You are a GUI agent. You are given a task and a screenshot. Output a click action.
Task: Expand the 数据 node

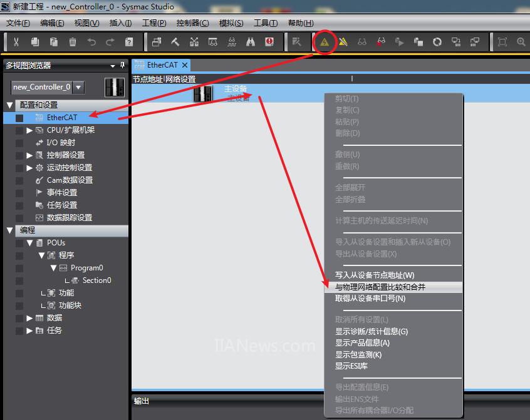click(x=29, y=318)
